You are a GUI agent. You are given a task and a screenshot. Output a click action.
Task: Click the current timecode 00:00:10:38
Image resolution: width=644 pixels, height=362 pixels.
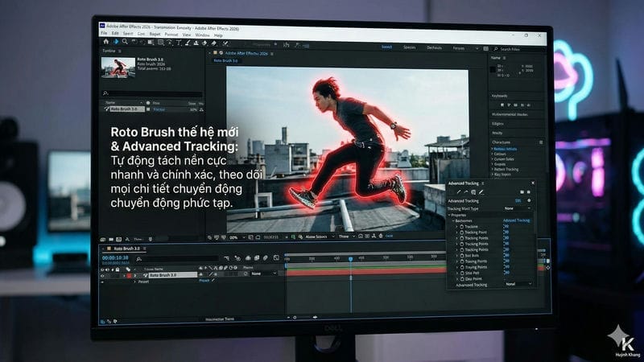115,257
